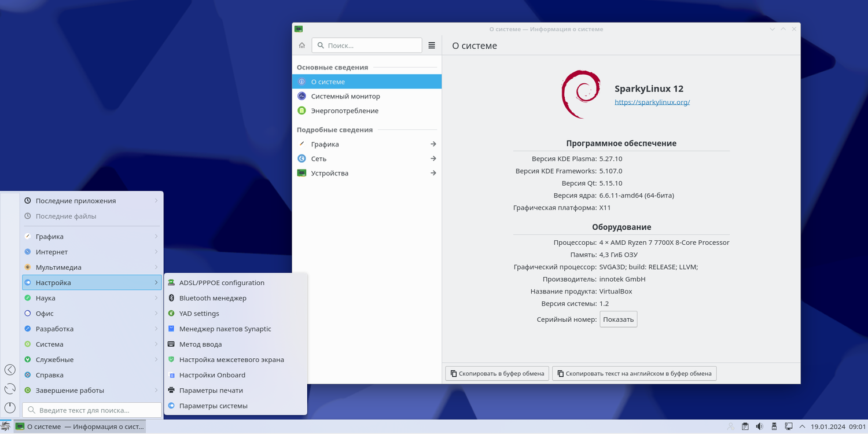Screen dimensions: 868x434
Task: Click the YAD settings icon
Action: click(x=171, y=313)
